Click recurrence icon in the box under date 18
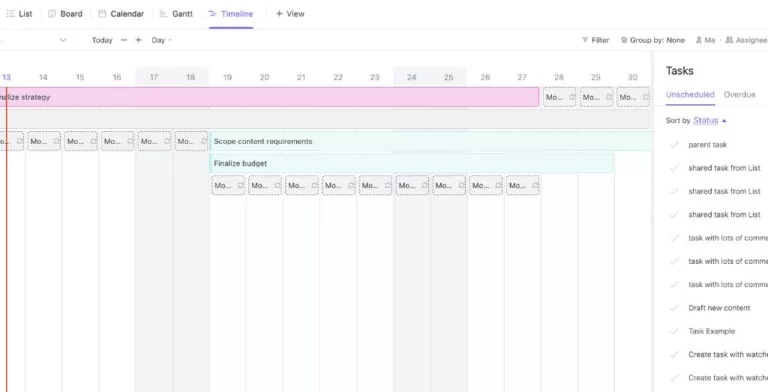Screen dimensions: 768x392 coord(204,141)
